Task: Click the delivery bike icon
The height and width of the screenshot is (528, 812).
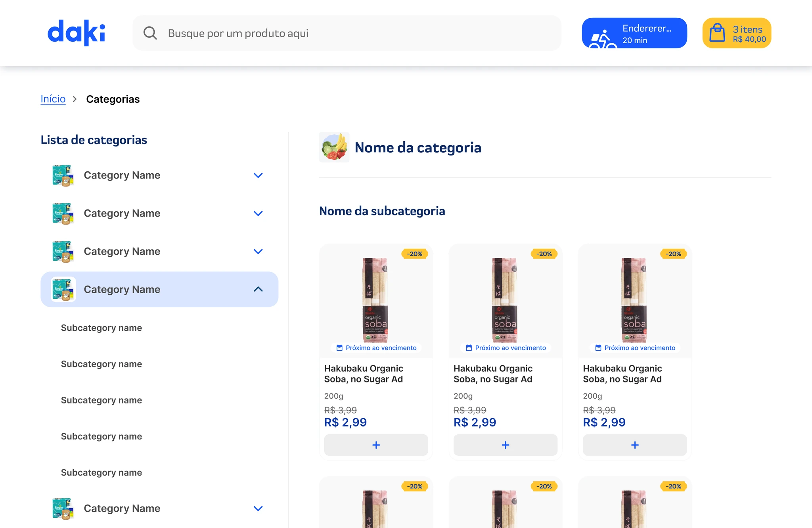Action: 602,39
